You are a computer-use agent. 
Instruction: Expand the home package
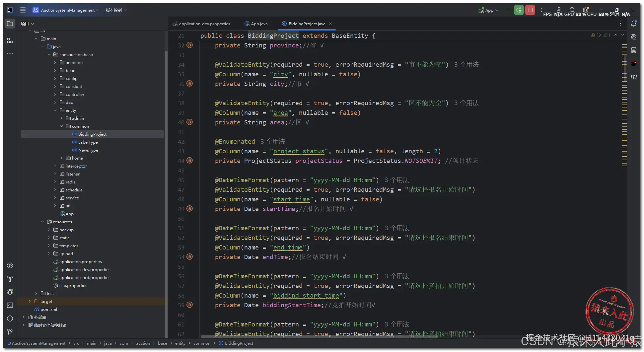61,158
